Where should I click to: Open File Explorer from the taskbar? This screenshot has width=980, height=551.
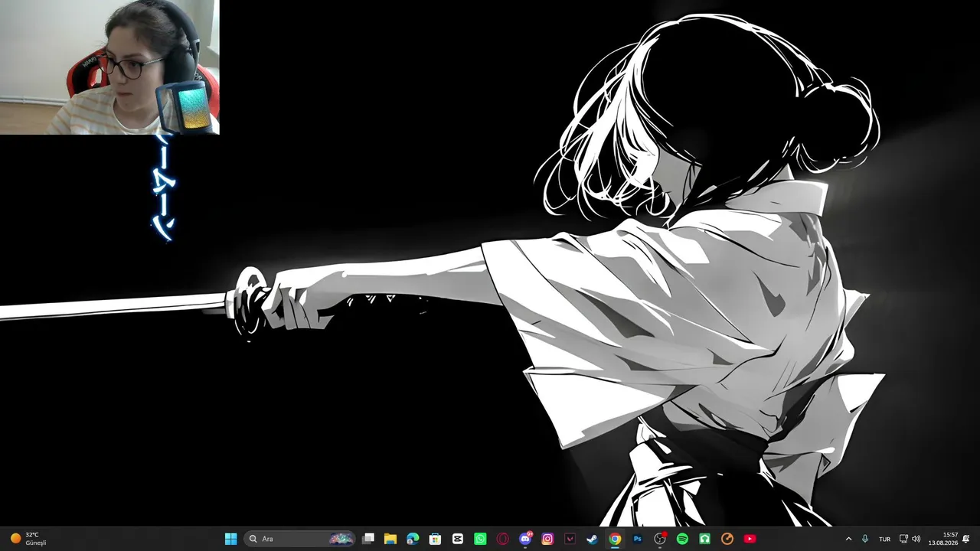(x=390, y=539)
